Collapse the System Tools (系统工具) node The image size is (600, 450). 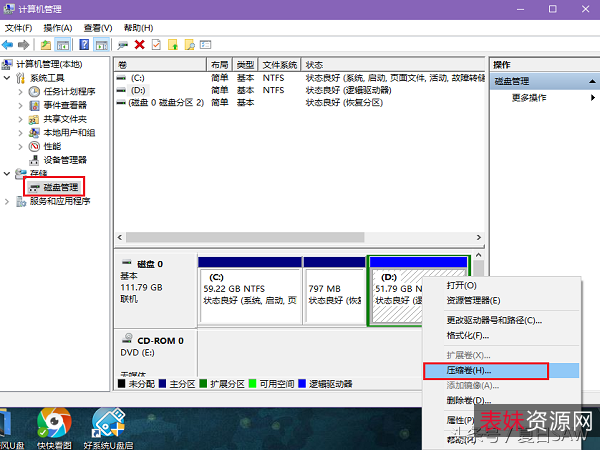pyautogui.click(x=7, y=78)
